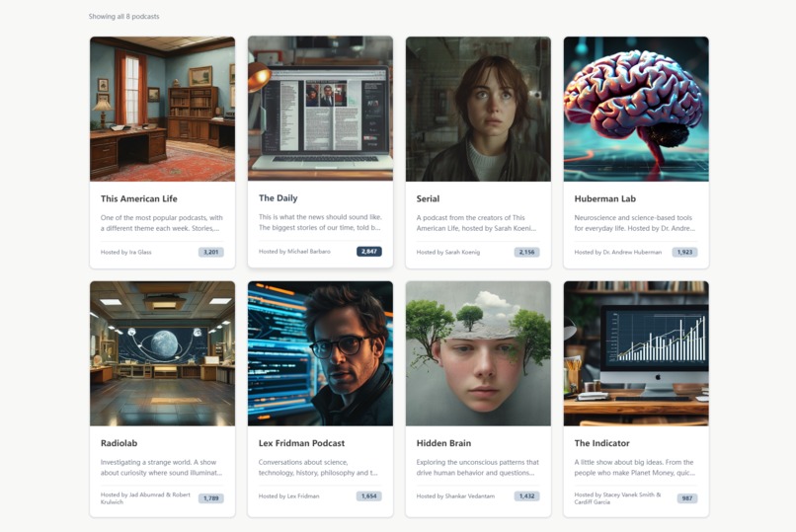Click This American Life description text
796x532 pixels.
[x=161, y=223]
